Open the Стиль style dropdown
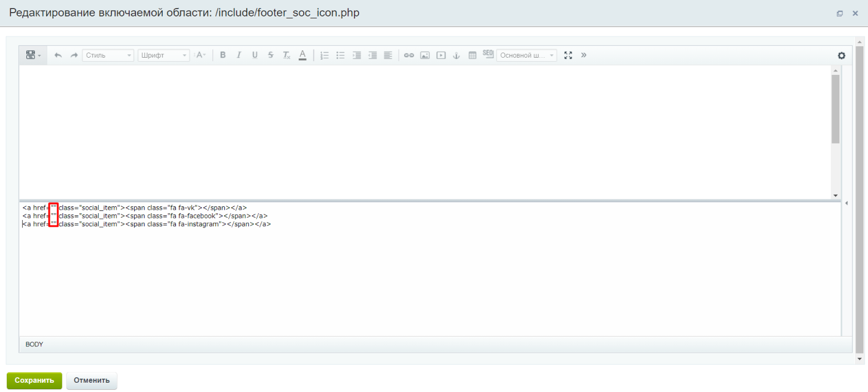The height and width of the screenshot is (392, 868). [108, 55]
